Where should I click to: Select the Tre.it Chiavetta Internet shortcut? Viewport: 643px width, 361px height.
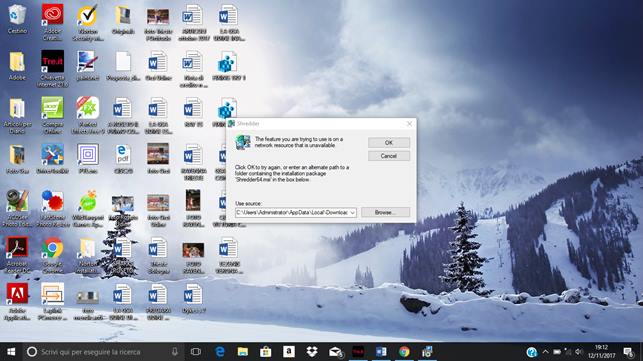52,69
